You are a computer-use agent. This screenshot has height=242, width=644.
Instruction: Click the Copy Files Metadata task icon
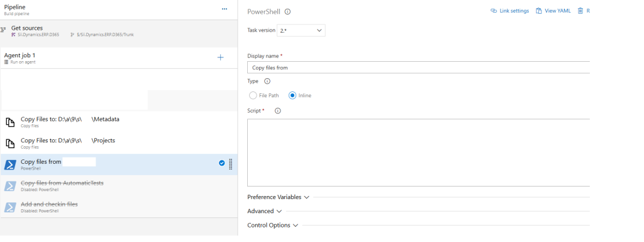[10, 122]
